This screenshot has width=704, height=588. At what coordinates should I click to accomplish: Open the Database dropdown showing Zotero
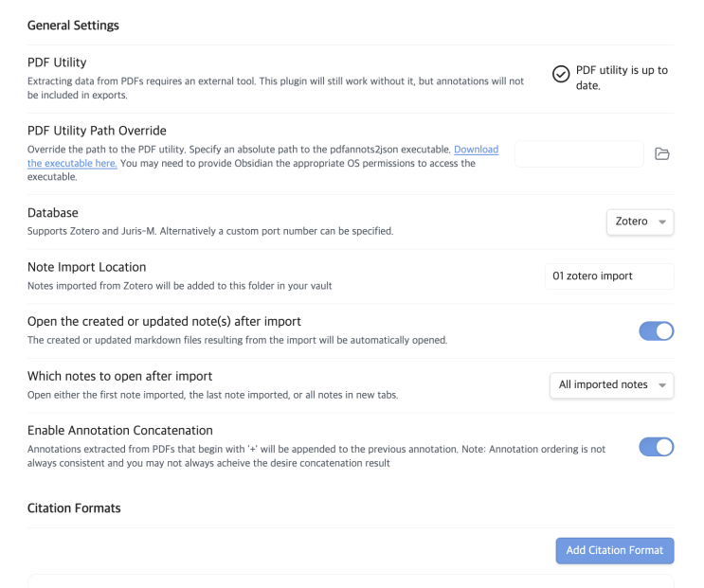[640, 222]
